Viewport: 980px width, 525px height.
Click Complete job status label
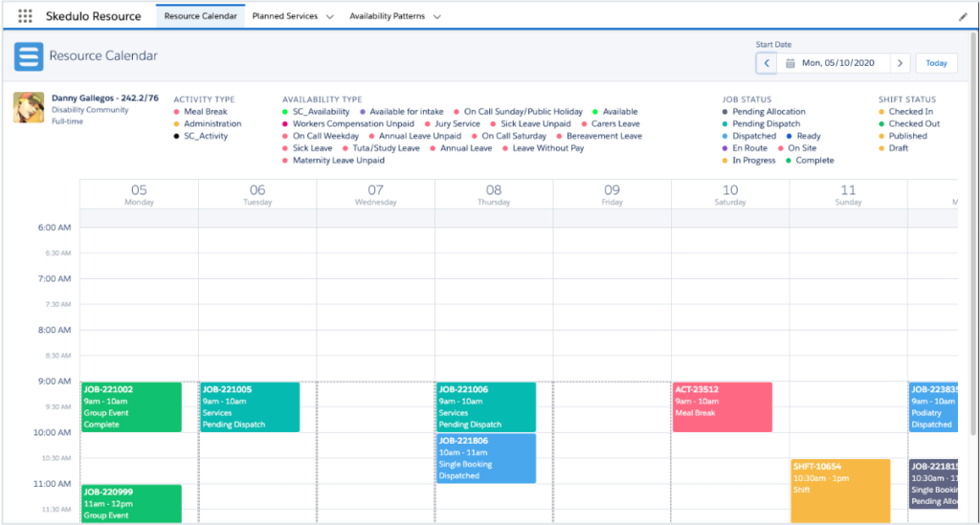[x=814, y=161]
